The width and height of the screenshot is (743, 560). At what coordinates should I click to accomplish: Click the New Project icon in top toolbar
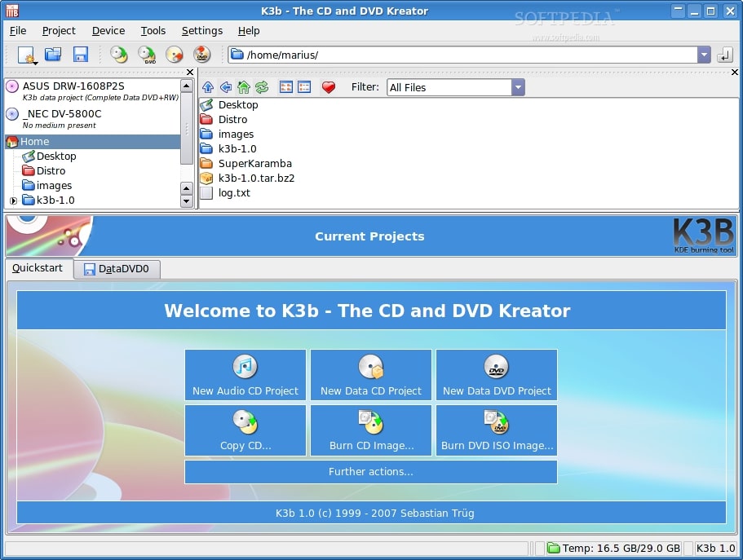pyautogui.click(x=26, y=55)
